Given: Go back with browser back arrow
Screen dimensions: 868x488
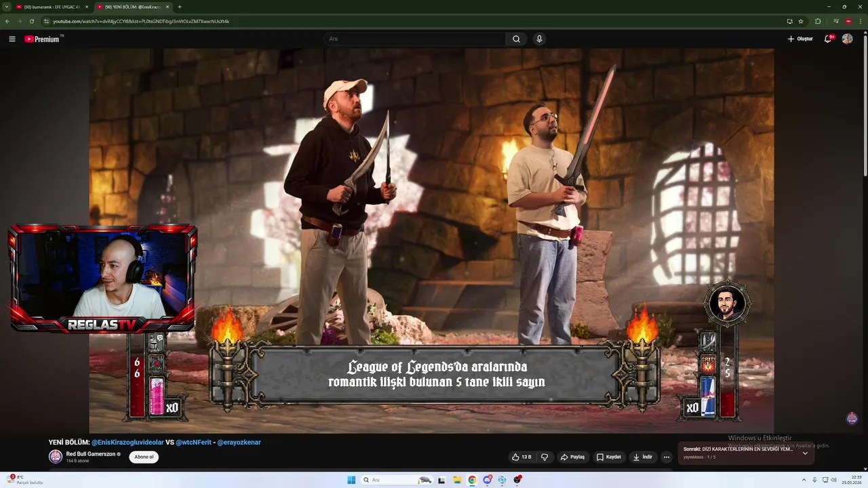Looking at the screenshot, I should [7, 21].
